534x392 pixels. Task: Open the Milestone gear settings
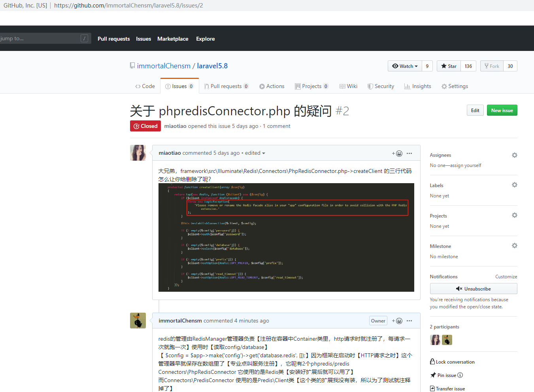click(514, 246)
